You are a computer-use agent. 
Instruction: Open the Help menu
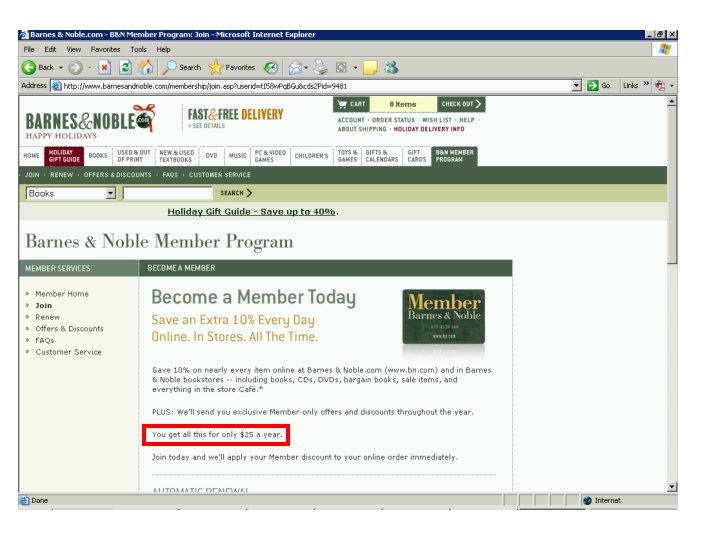(x=163, y=49)
